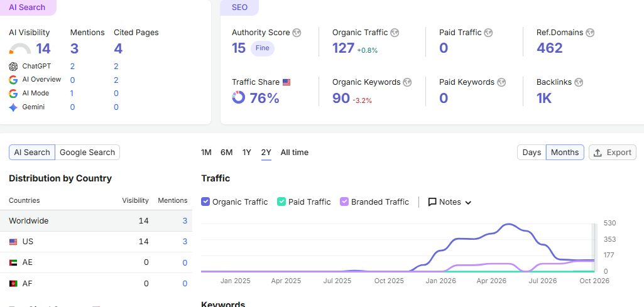The image size is (644, 307).
Task: Switch chart granularity to Days
Action: pos(532,153)
